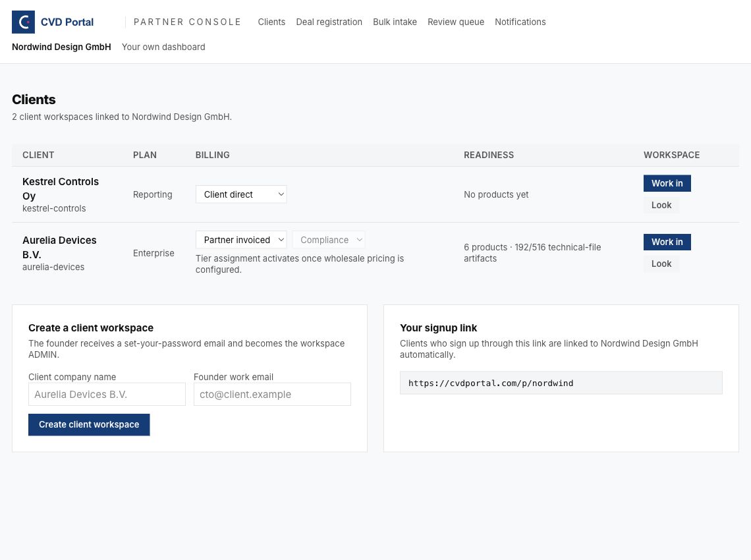751x560 pixels.
Task: Focus the Founder work email field
Action: click(272, 394)
